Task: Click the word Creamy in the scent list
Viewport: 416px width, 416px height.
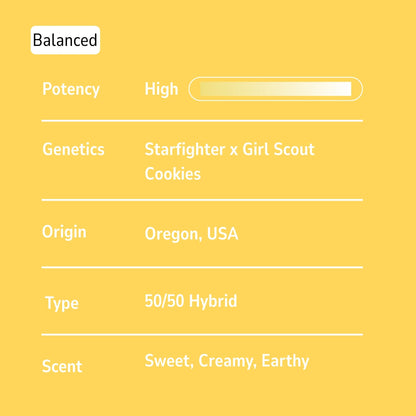Action: pos(227,361)
